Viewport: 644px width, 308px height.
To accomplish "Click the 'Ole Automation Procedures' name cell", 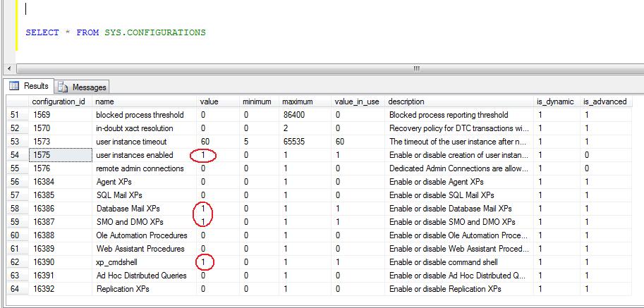I will point(145,235).
